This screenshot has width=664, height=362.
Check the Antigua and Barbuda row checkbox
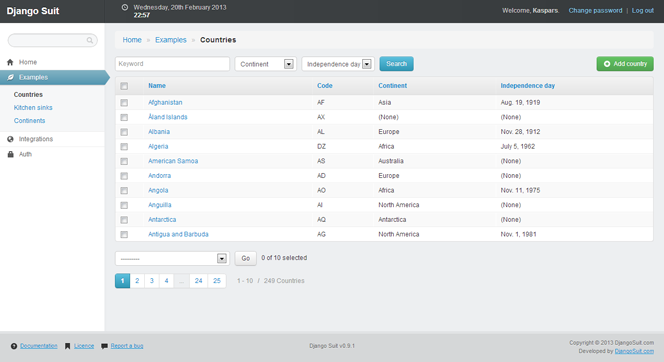124,235
